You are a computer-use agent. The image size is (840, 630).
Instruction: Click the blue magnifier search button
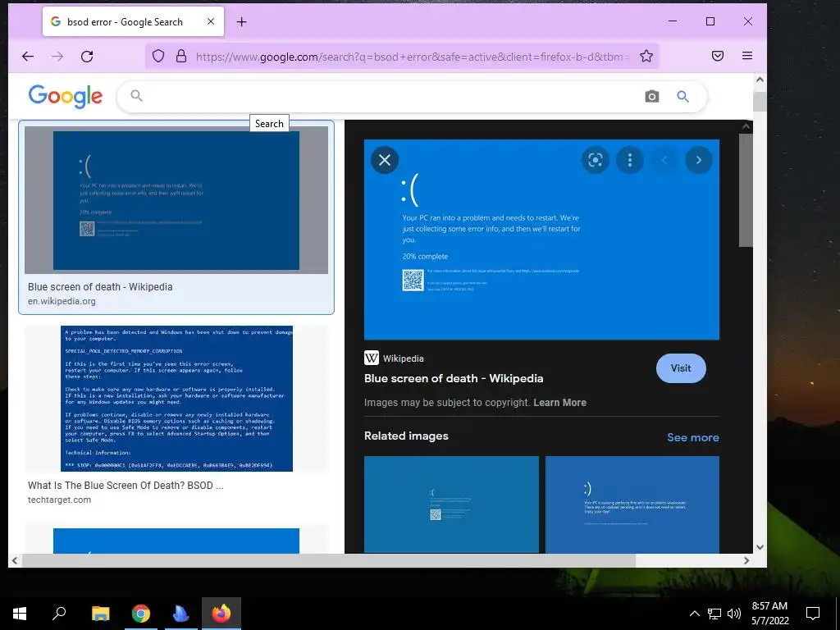pyautogui.click(x=682, y=97)
